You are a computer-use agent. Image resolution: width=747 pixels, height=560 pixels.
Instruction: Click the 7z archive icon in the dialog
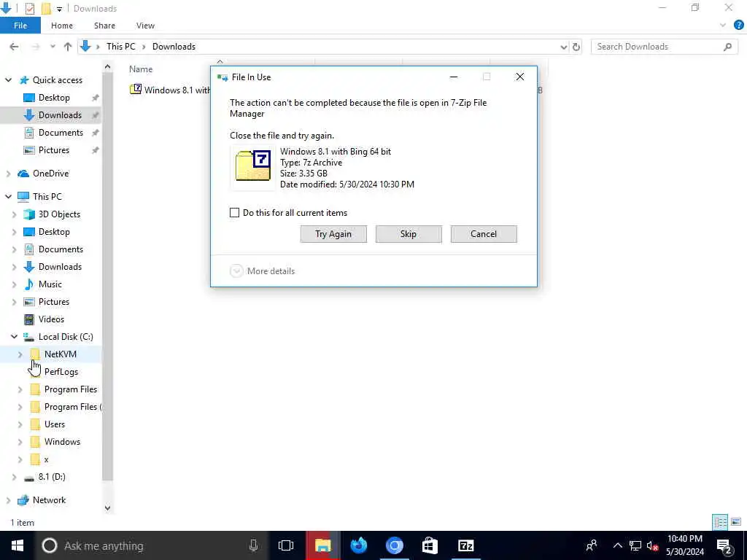click(x=253, y=166)
